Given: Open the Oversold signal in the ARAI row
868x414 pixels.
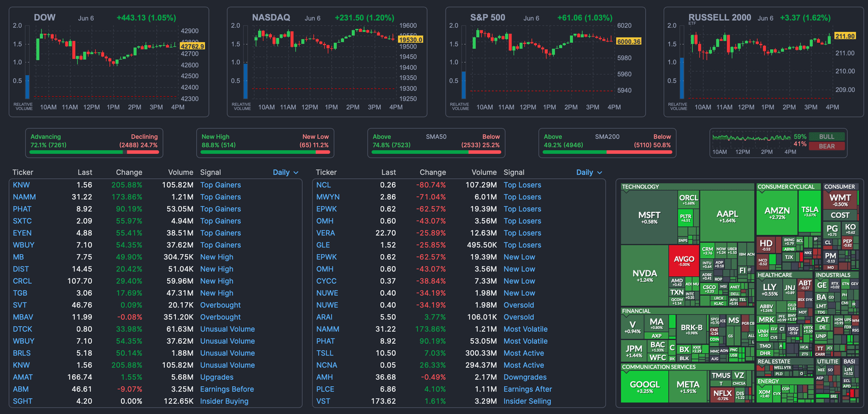Looking at the screenshot, I should point(518,317).
